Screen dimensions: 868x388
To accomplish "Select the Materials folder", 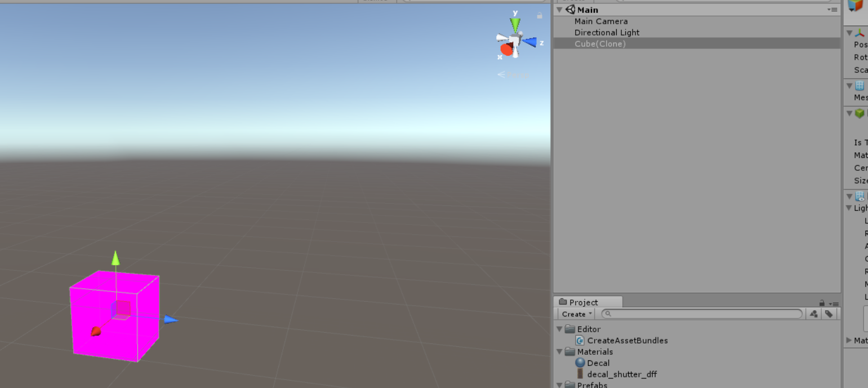I will pos(595,351).
